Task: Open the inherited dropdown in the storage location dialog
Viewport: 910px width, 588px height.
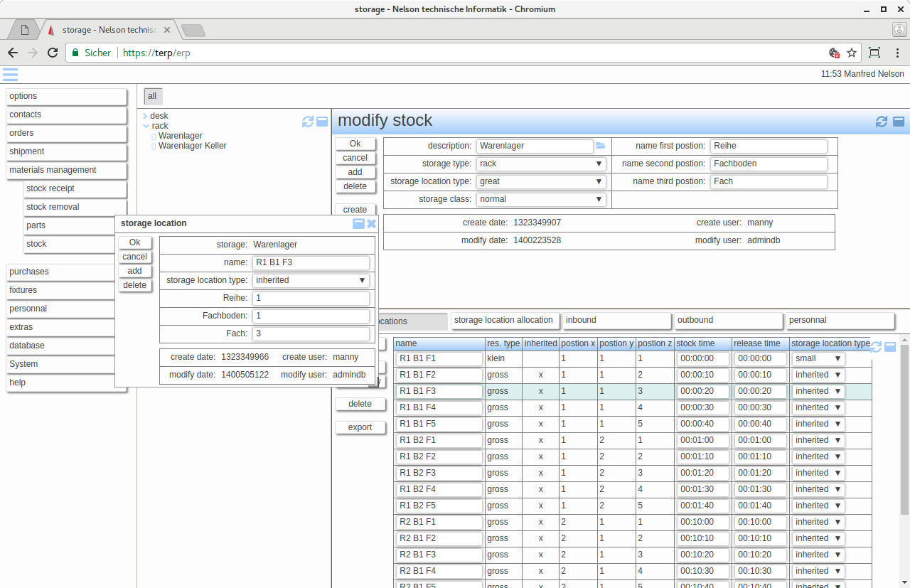Action: 362,280
